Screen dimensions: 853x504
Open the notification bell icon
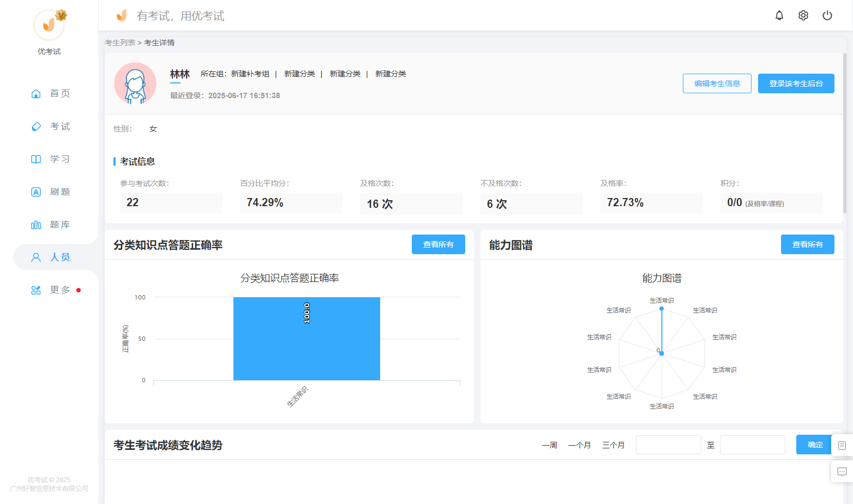pos(779,15)
